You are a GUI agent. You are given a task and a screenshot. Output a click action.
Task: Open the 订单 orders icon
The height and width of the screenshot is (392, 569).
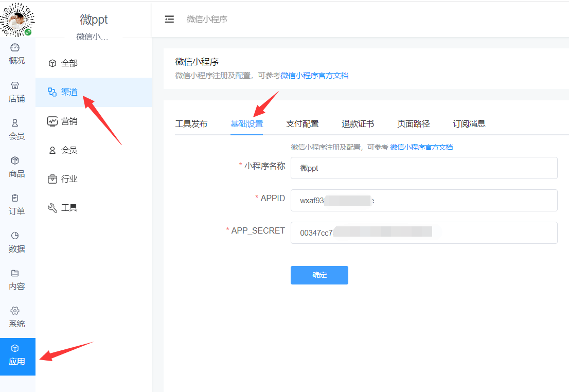(15, 198)
